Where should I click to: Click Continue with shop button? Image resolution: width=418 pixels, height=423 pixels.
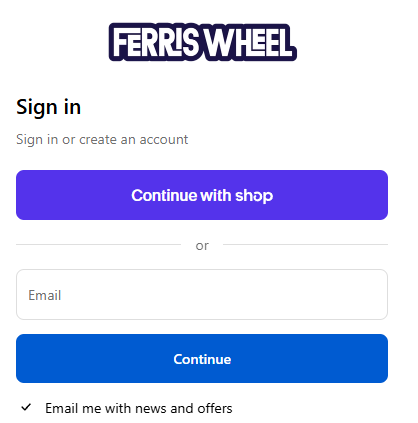click(x=202, y=195)
